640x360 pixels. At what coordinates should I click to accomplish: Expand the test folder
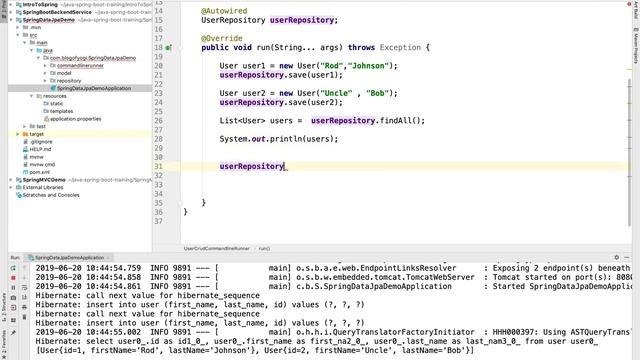25,127
